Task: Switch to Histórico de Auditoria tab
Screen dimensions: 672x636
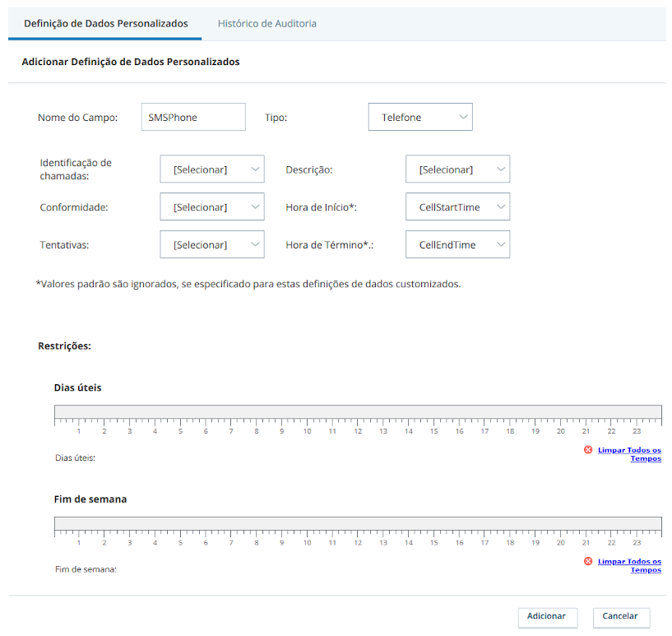Action: click(267, 24)
